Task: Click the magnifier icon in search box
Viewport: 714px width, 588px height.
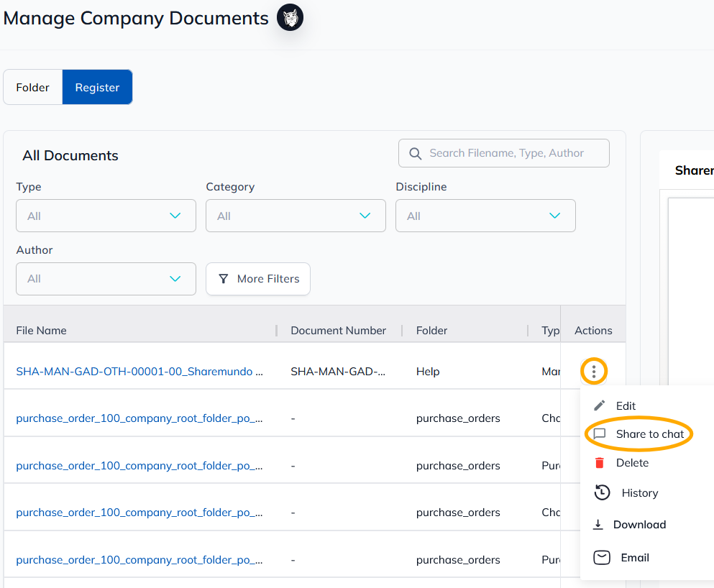Action: (x=415, y=153)
